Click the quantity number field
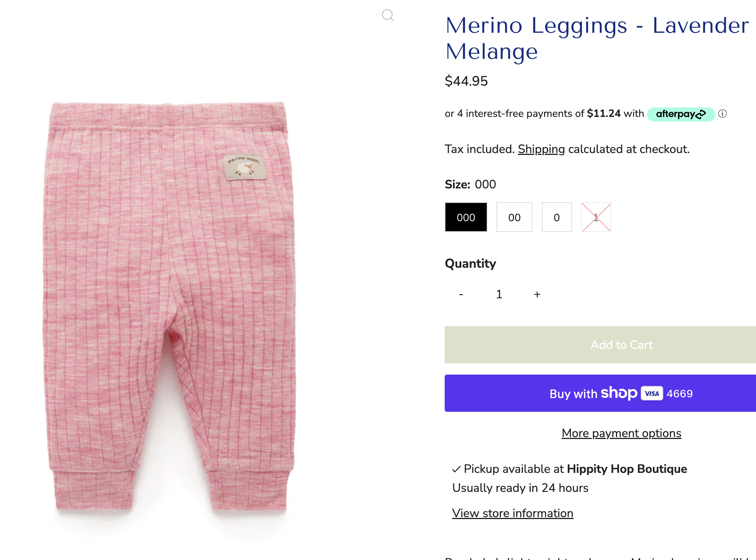 coord(499,295)
